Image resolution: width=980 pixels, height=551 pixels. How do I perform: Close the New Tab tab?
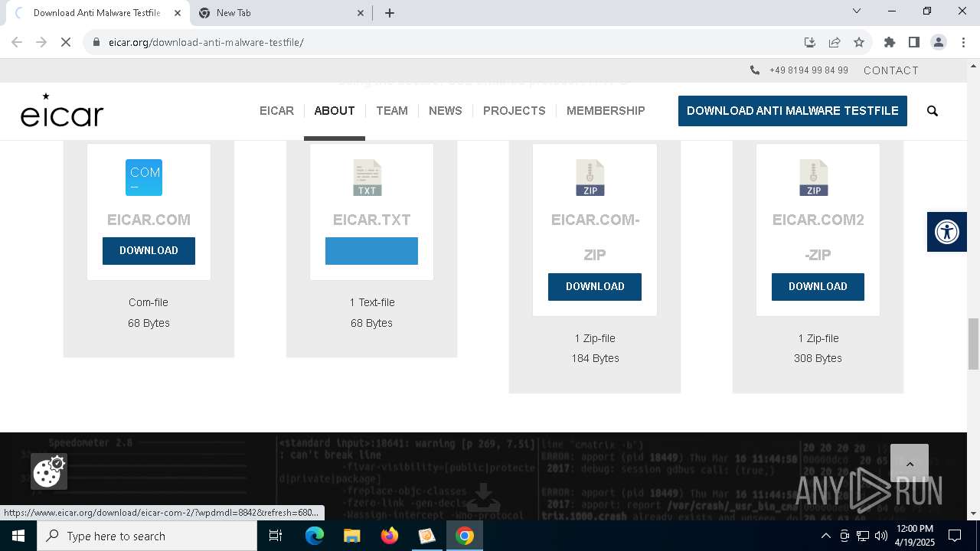pyautogui.click(x=361, y=13)
